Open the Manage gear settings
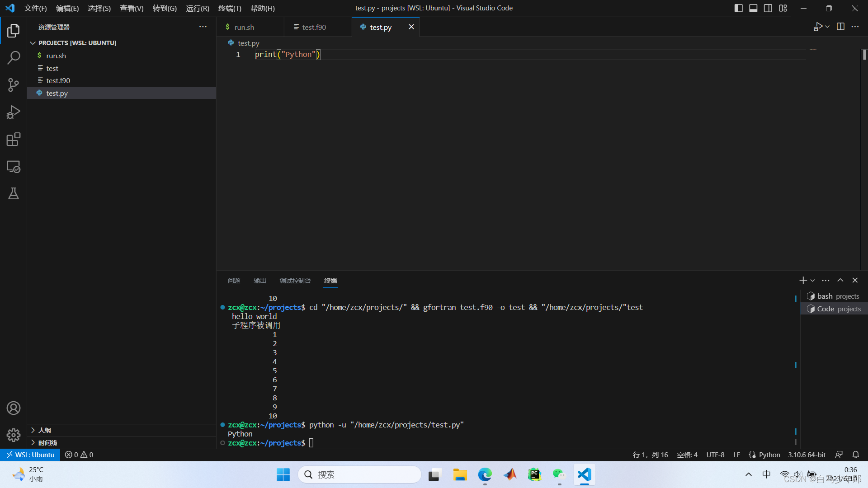Image resolution: width=868 pixels, height=488 pixels. 14,435
